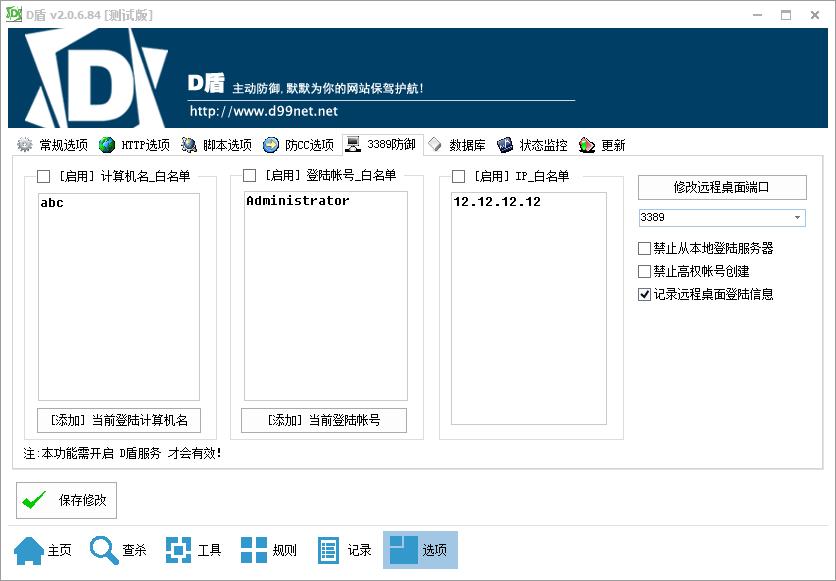This screenshot has width=836, height=581.
Task: Click the http://www.d99net.net URL in banner
Action: [264, 111]
